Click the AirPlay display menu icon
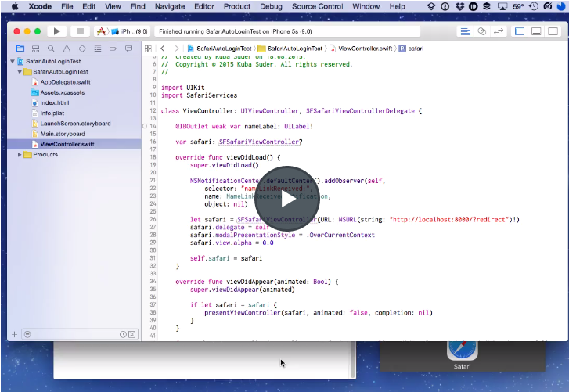 pos(502,6)
